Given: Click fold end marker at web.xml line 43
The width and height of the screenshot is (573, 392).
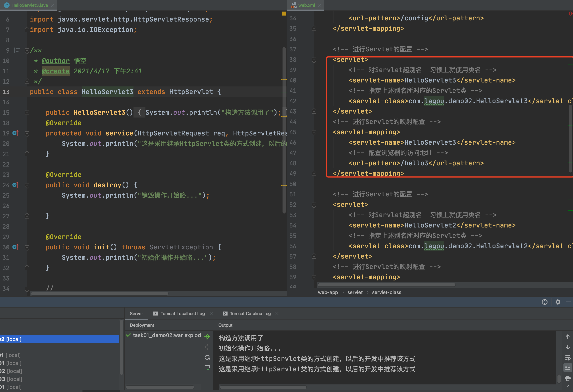Looking at the screenshot, I should coord(314,111).
